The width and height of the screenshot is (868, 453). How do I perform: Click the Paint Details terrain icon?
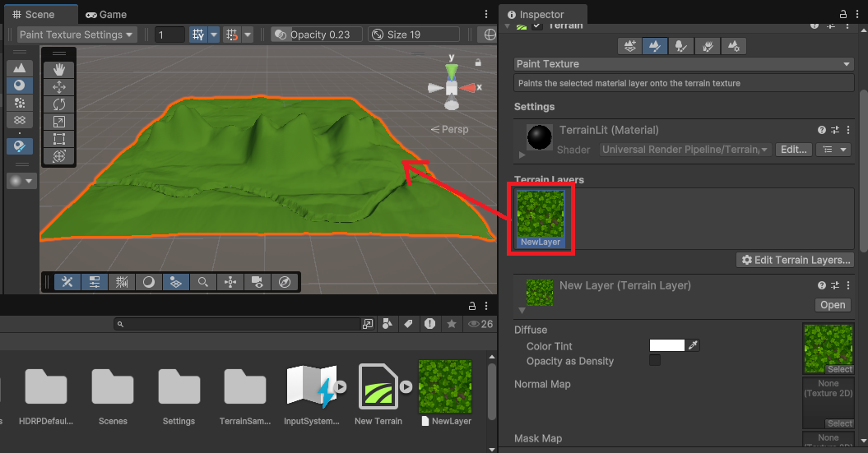[x=707, y=47]
